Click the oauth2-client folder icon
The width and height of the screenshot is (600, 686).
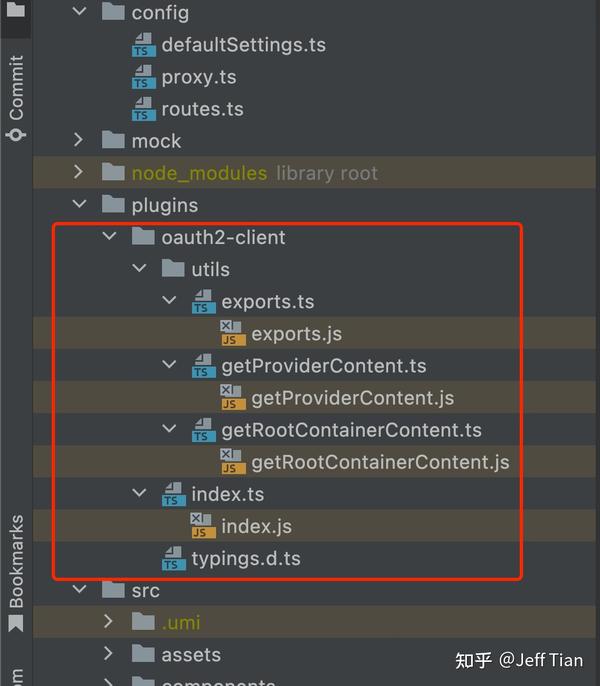point(143,237)
